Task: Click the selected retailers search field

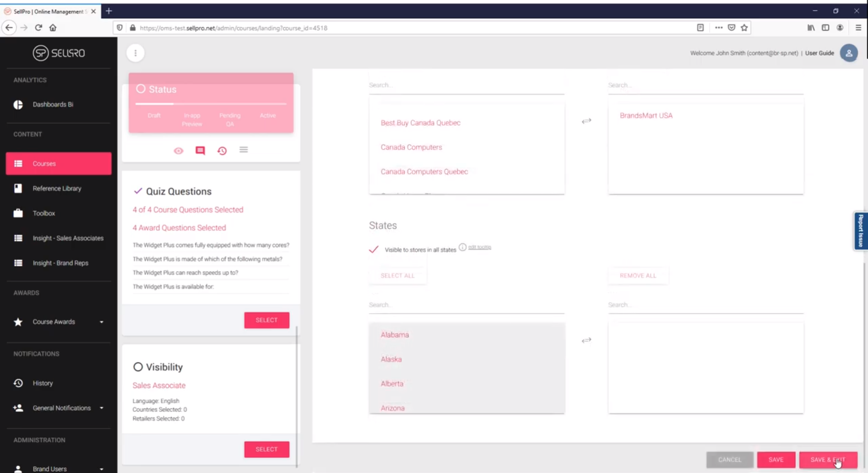Action: coord(706,85)
